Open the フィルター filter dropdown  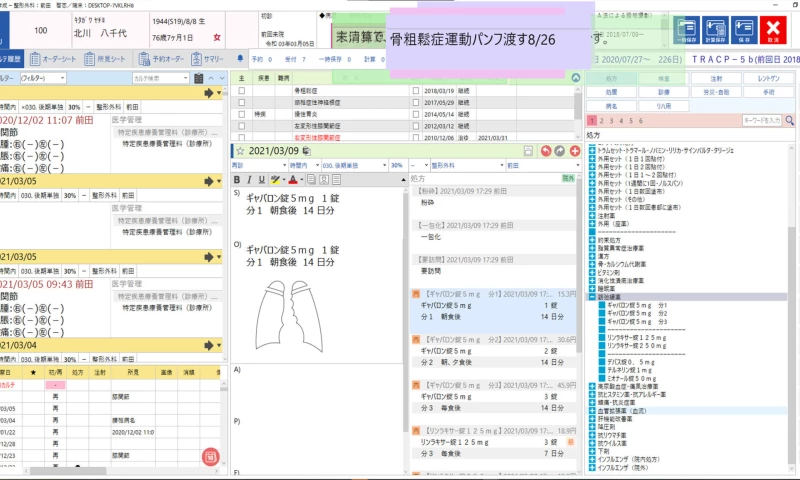(x=43, y=78)
